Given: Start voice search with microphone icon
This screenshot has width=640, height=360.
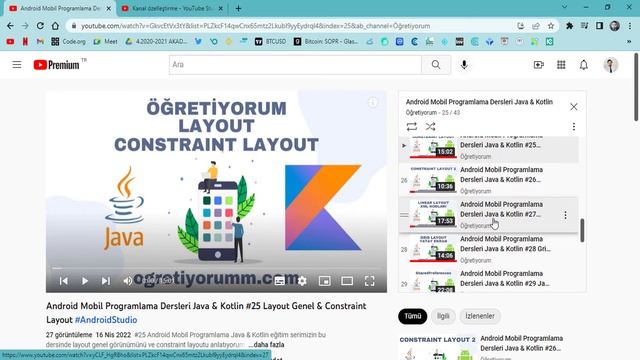Looking at the screenshot, I should [x=464, y=64].
